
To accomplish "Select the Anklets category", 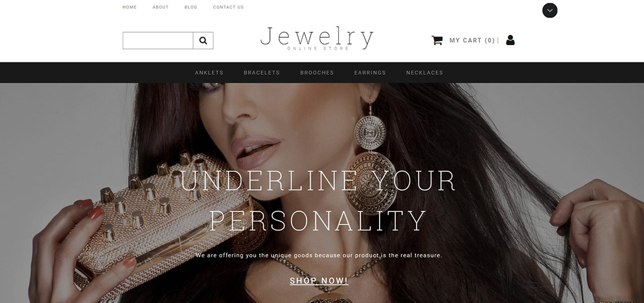I will click(x=209, y=72).
